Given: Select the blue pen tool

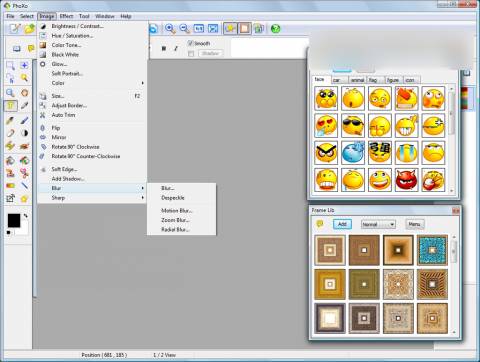Looking at the screenshot, I should tap(24, 120).
